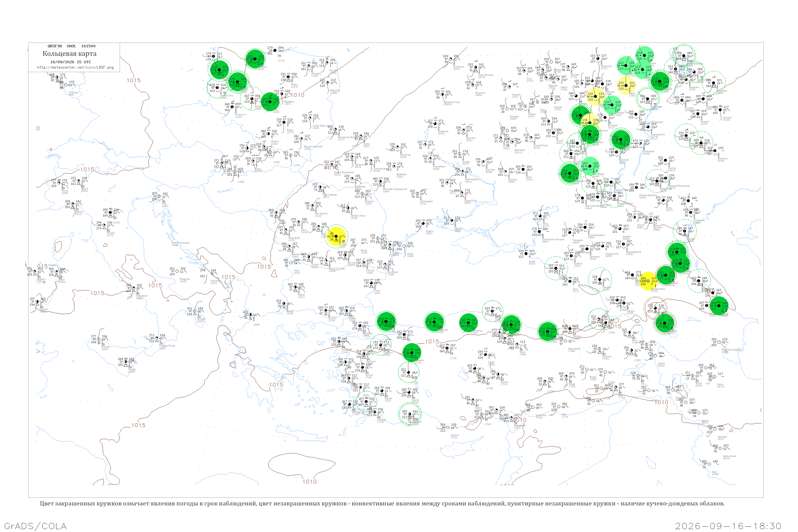Select the QBSF98 UAOL 161500 header code

click(x=72, y=46)
